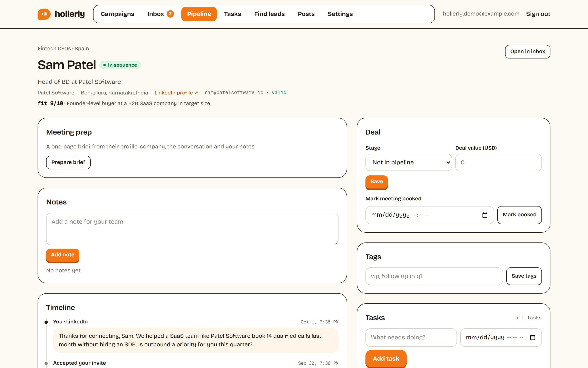
Task: Click Open in inbox button
Action: coord(528,52)
